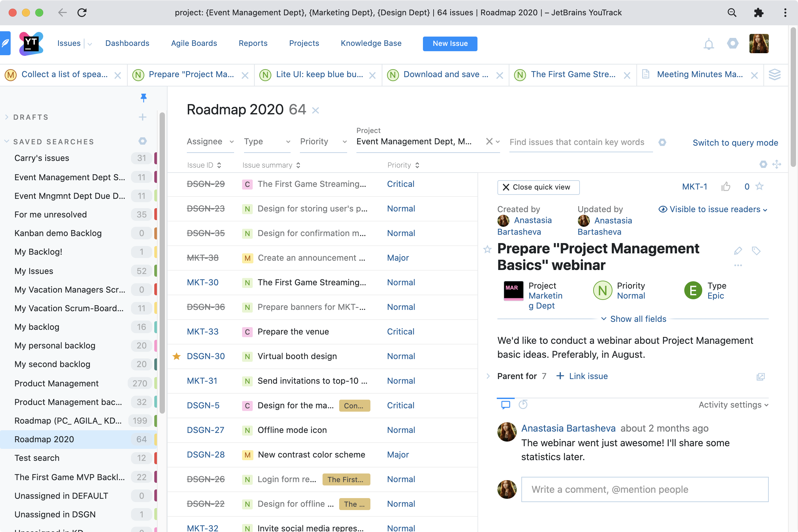Open the Activity settings dropdown
Viewport: 798px width, 532px height.
(x=733, y=405)
